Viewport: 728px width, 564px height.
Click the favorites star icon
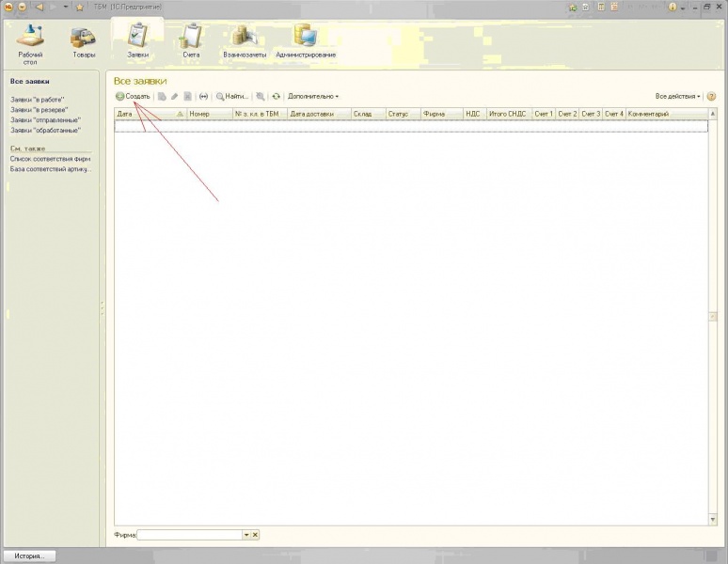click(x=80, y=7)
